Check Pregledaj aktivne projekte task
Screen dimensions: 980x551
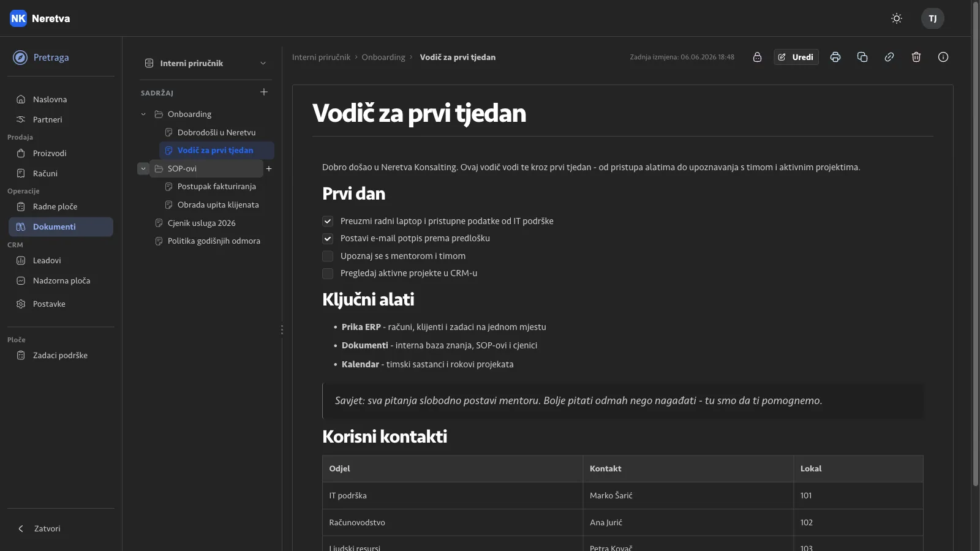328,273
